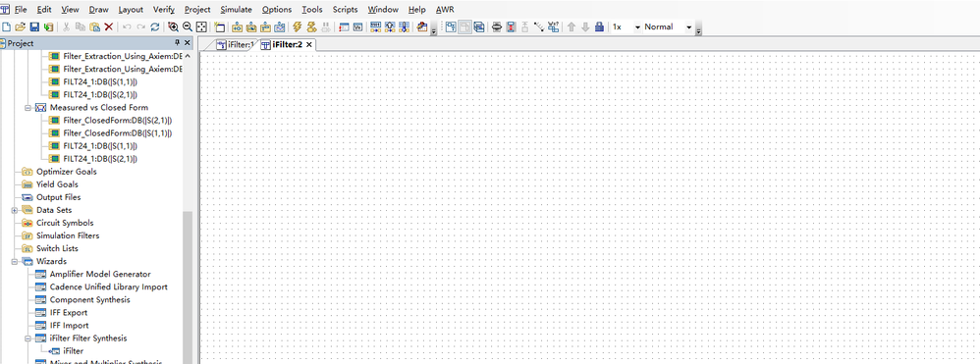Viewport: 980px width, 364px height.
Task: Collapse the Measured vs Closed Form graph node
Action: [27, 107]
